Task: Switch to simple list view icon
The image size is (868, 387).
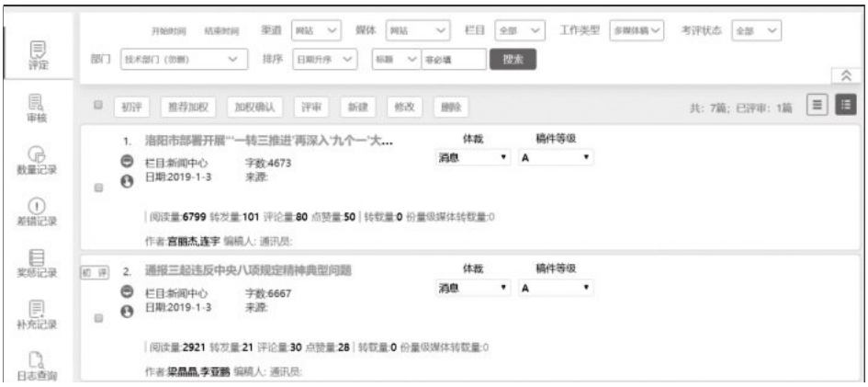Action: coord(820,106)
